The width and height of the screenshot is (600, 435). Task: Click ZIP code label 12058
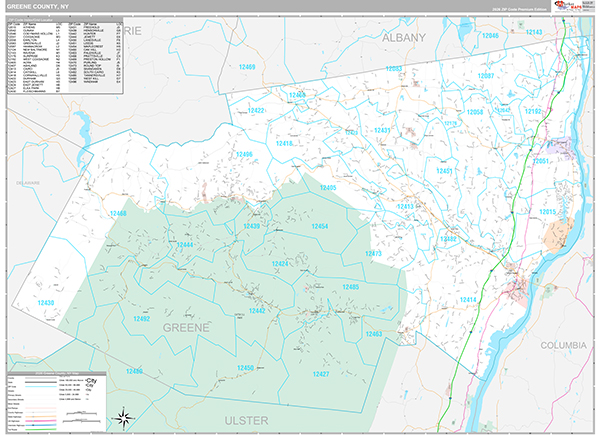pos(474,112)
